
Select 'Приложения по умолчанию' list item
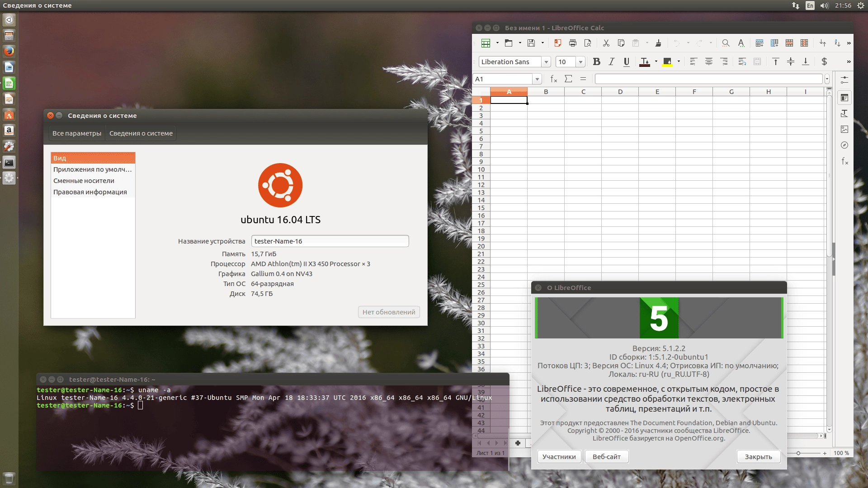click(x=93, y=169)
